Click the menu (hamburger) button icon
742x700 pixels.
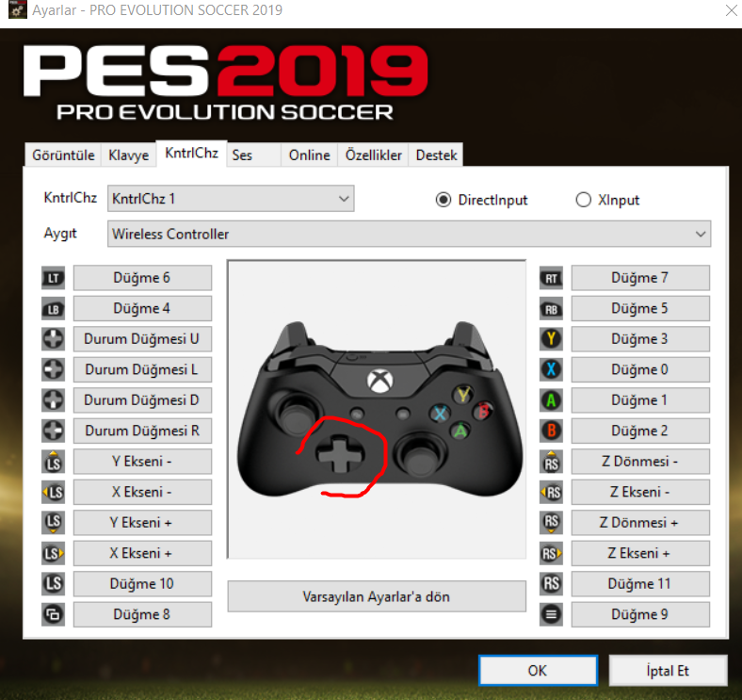[551, 615]
